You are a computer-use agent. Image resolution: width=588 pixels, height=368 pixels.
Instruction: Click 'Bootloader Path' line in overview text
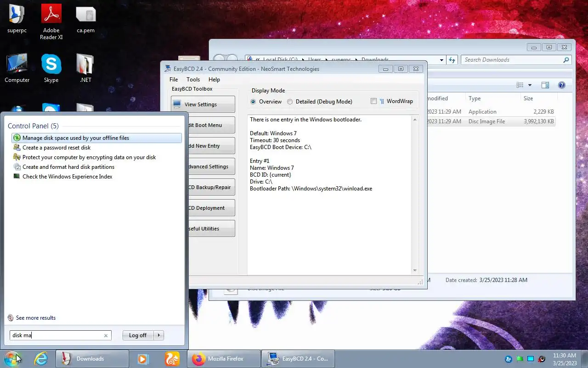(311, 189)
